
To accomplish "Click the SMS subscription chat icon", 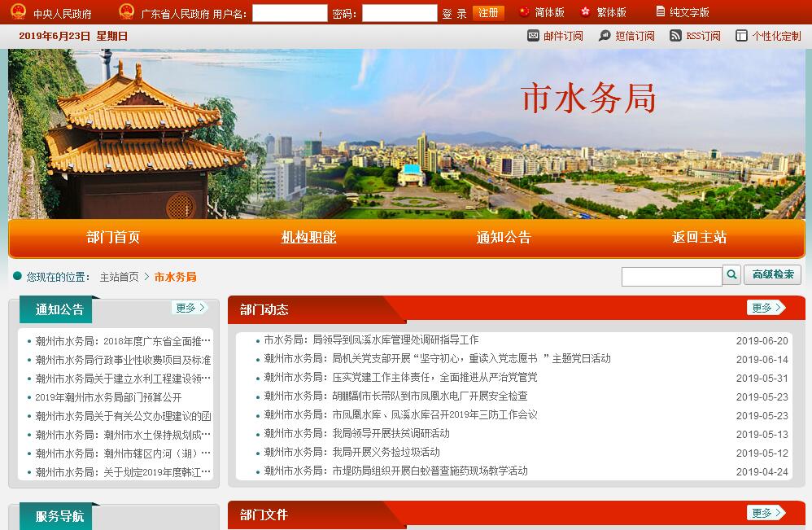I will pyautogui.click(x=605, y=36).
